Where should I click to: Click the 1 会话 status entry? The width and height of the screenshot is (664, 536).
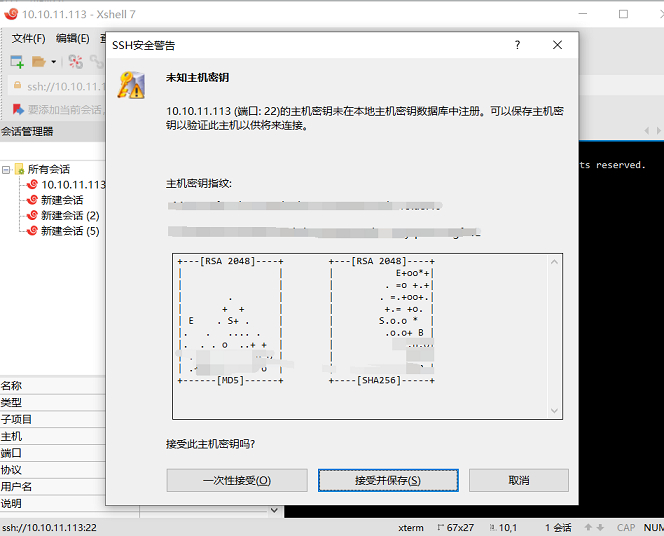(558, 528)
